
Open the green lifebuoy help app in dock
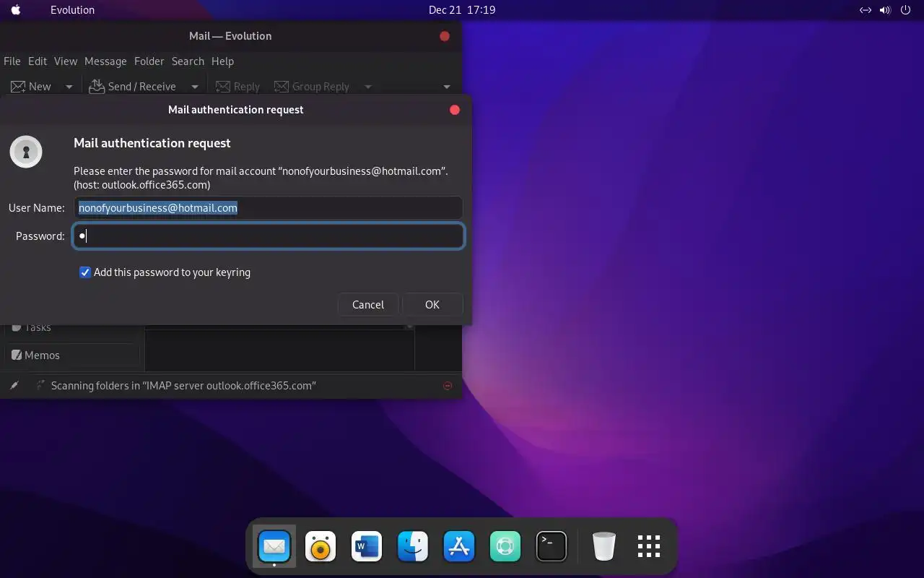click(x=505, y=547)
